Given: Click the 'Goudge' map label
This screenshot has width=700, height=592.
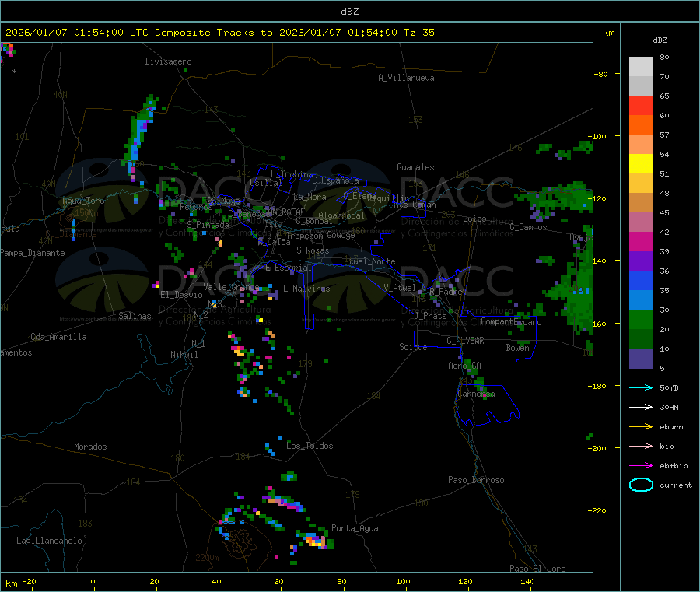Looking at the screenshot, I should click(x=341, y=235).
